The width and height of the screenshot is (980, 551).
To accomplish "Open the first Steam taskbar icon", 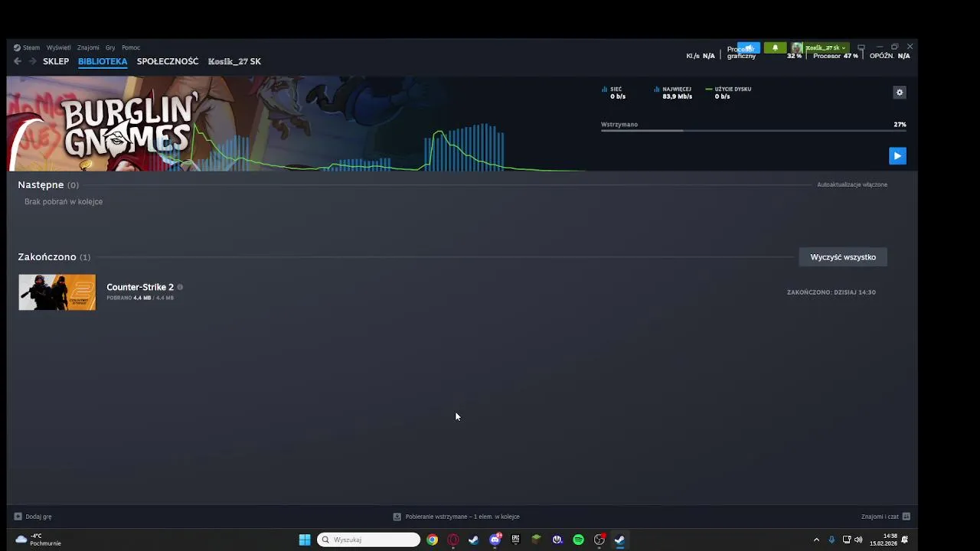I will (474, 540).
